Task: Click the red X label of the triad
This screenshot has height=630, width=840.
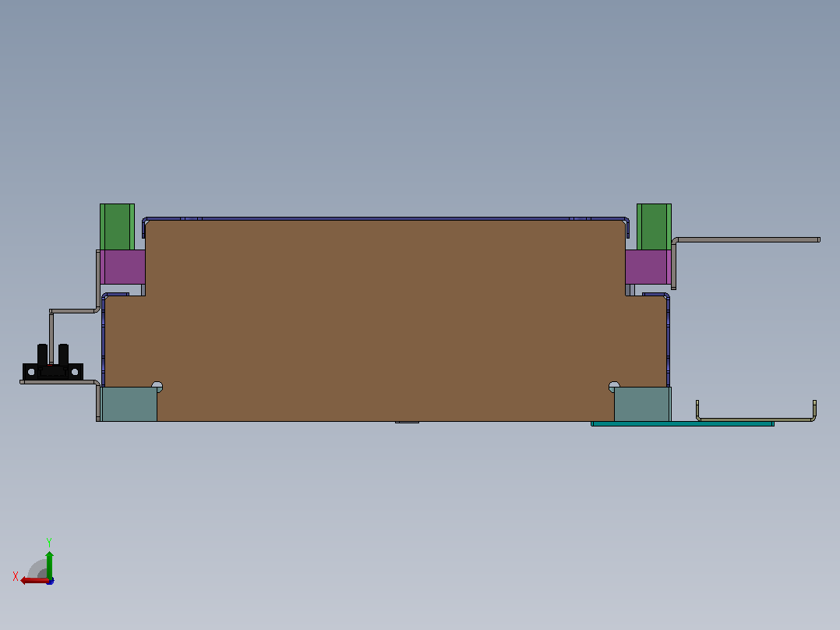Action: pos(16,576)
